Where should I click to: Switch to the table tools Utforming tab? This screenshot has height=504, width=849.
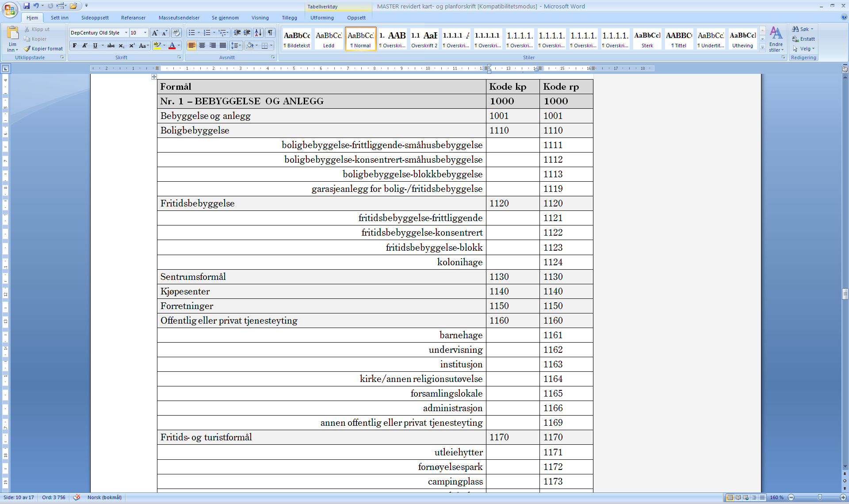tap(322, 18)
